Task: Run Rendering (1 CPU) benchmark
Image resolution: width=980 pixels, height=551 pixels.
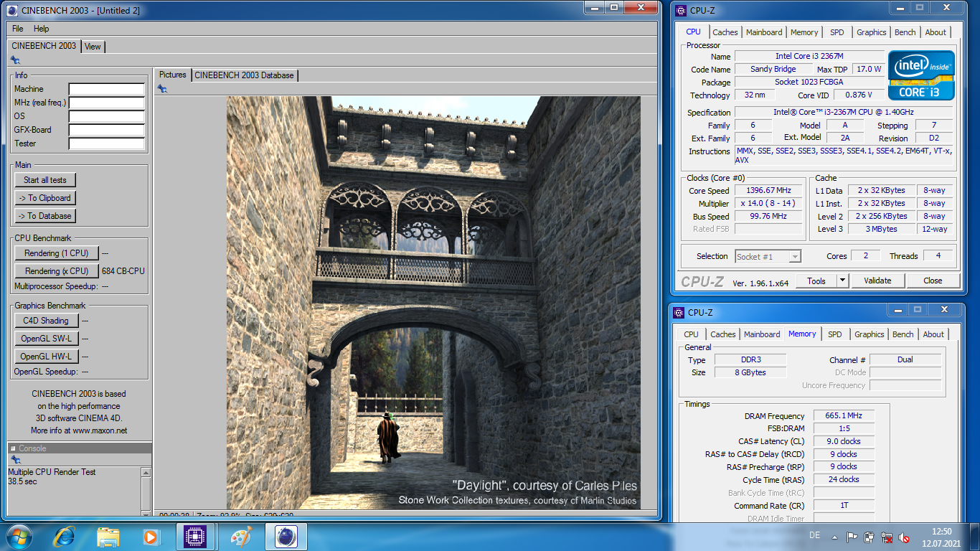Action: coord(56,253)
